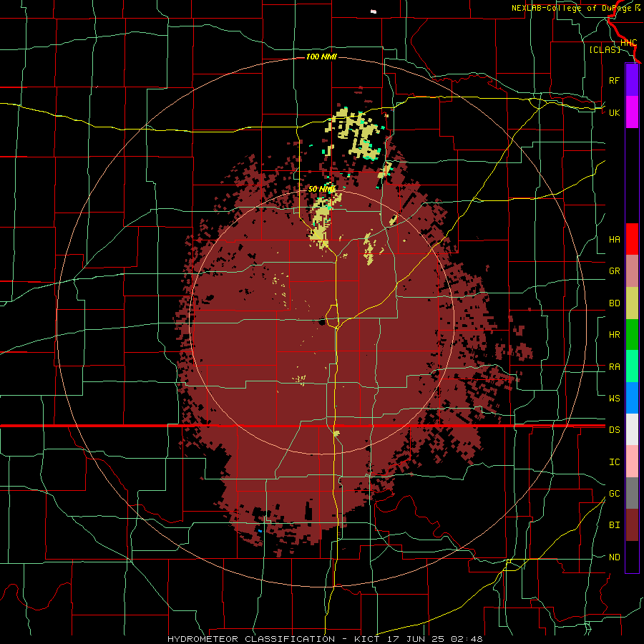
Task: Click the HA red legend swatch
Action: click(x=632, y=239)
